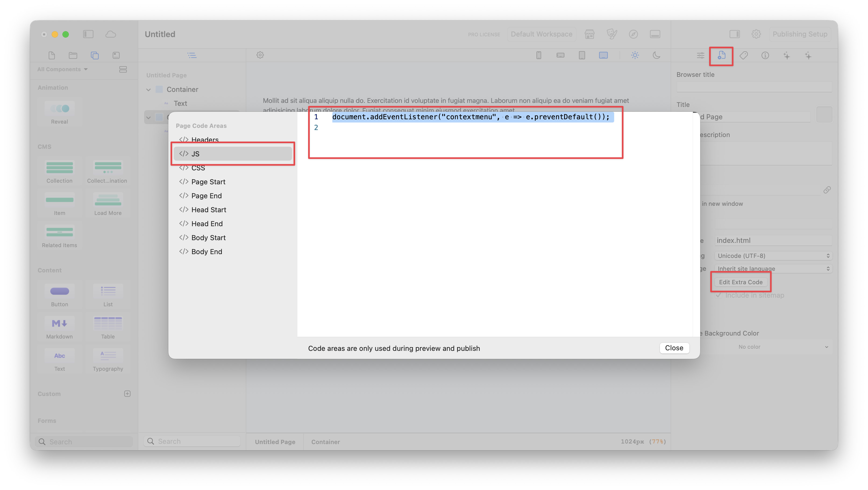Open canvas settings gear icon

(x=260, y=55)
